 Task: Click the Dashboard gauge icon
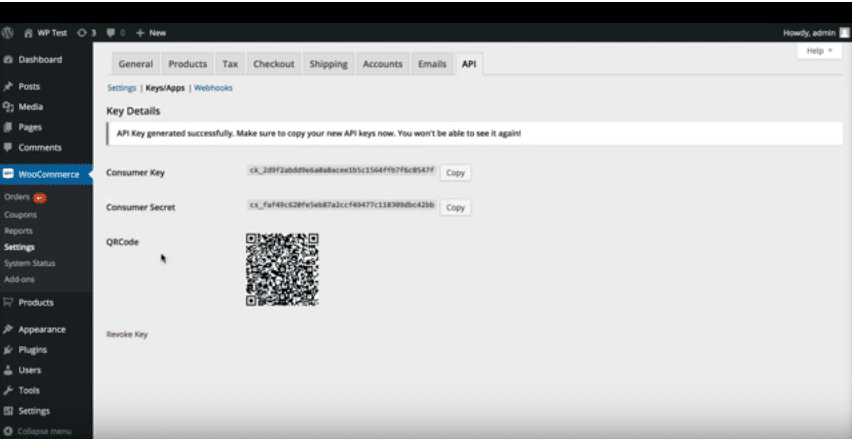click(8, 60)
